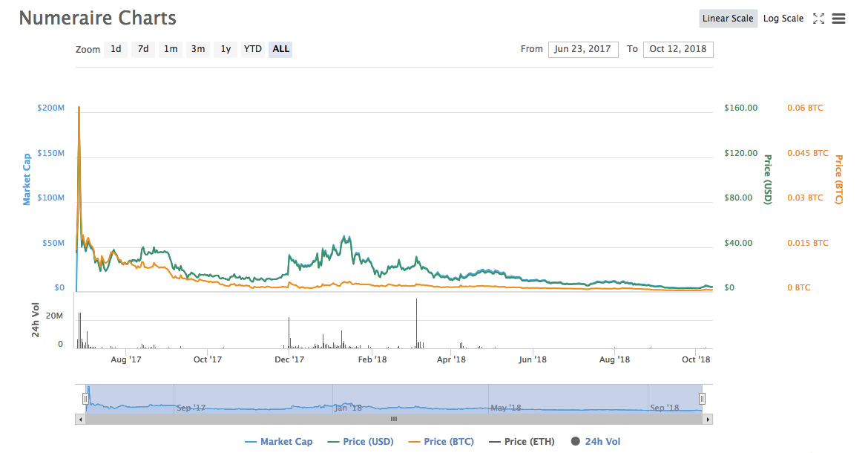Viewport: 868px width, 453px height.
Task: Click the 0.045 BTC axis label
Action: tap(808, 154)
